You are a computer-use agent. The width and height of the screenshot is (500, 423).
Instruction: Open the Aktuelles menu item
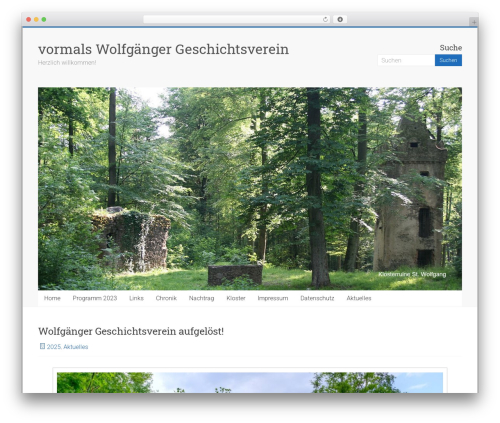tap(359, 298)
